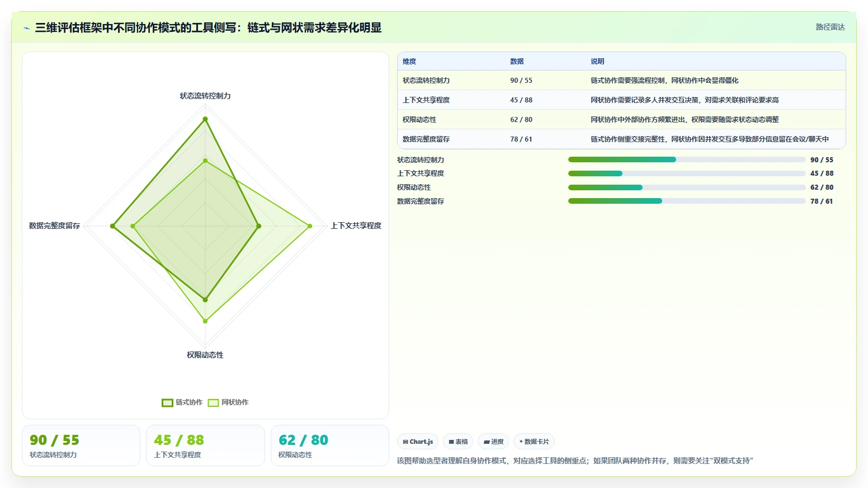Click the footer note starting 该图帮助选型者
This screenshot has height=488, width=868.
[575, 461]
